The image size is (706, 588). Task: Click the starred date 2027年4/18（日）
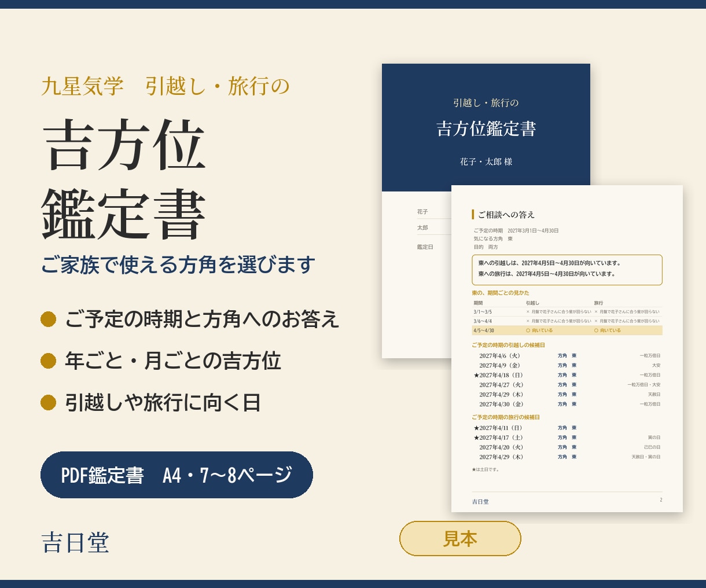(498, 375)
